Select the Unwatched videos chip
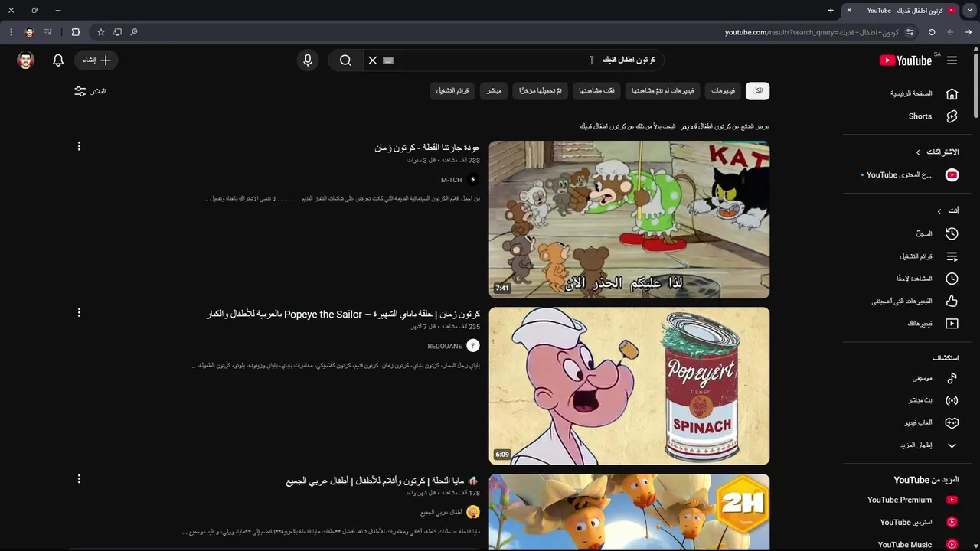Viewport: 980px width, 551px height. [663, 91]
